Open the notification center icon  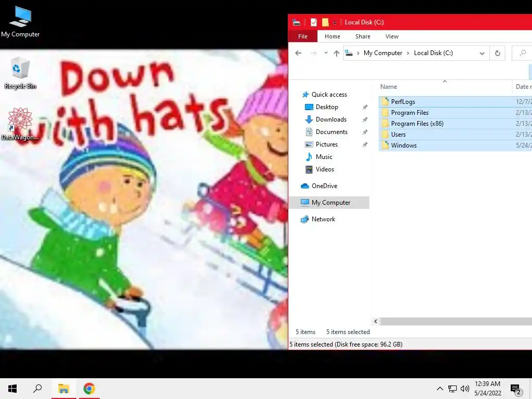click(x=516, y=389)
